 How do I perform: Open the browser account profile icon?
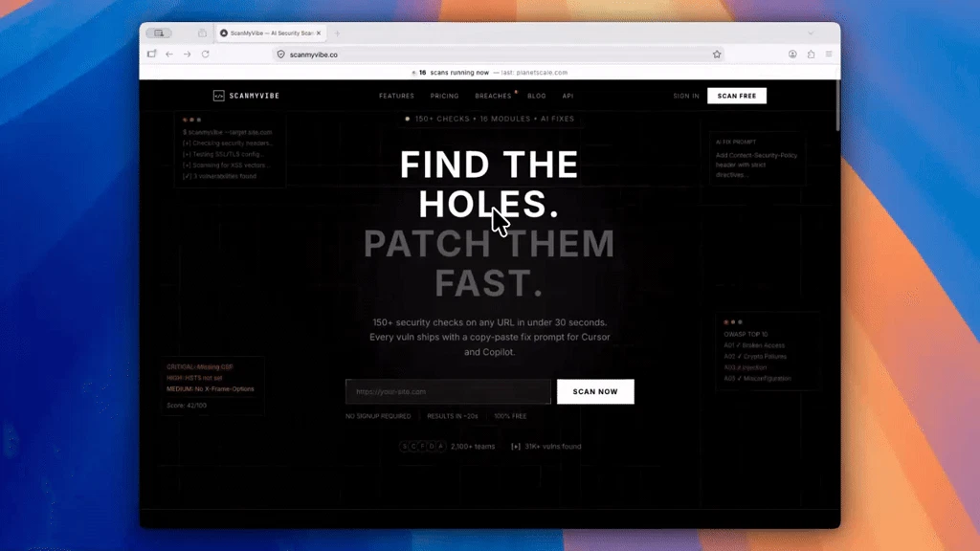[x=792, y=55]
